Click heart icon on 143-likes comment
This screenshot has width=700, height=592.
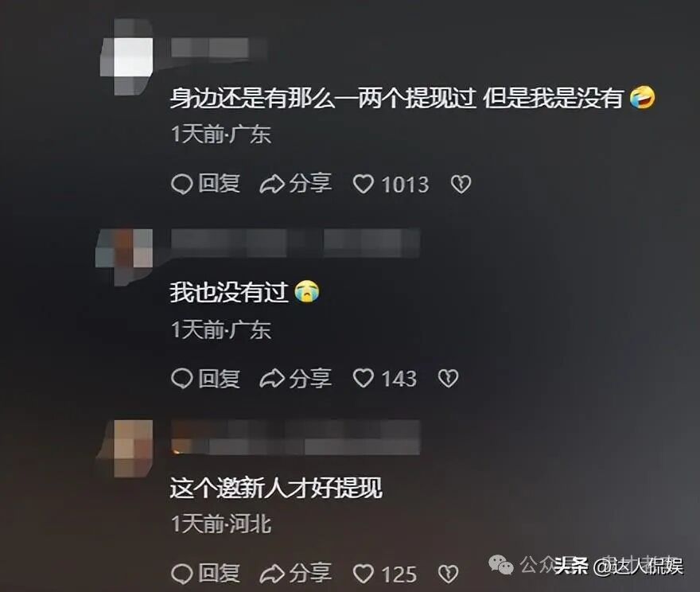pyautogui.click(x=363, y=379)
